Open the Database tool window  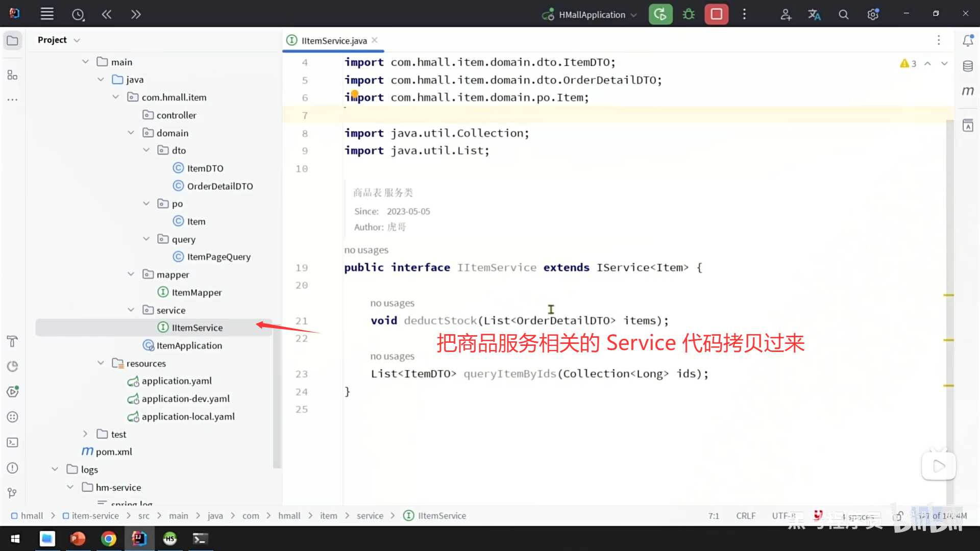pyautogui.click(x=968, y=66)
